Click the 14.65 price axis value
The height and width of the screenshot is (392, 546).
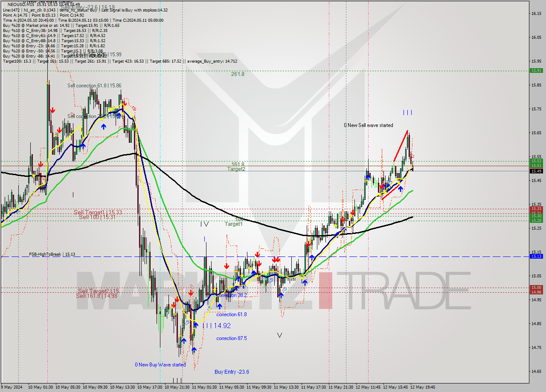(536, 372)
